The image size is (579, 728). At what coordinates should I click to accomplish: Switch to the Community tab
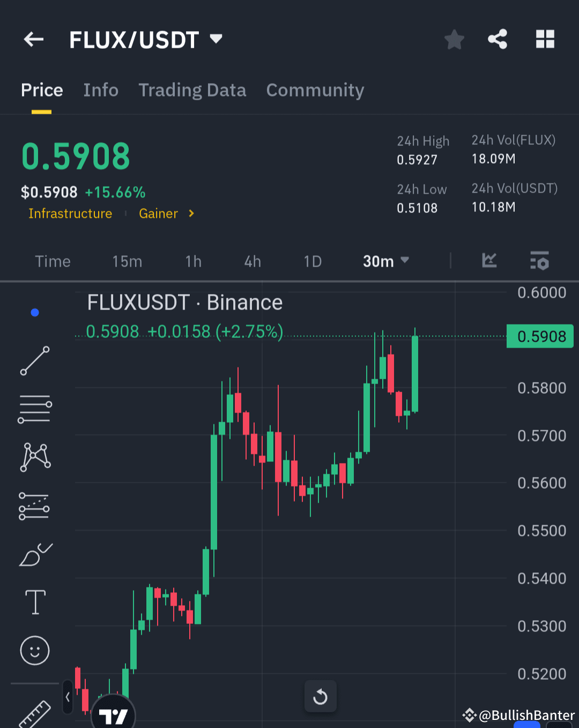[315, 90]
